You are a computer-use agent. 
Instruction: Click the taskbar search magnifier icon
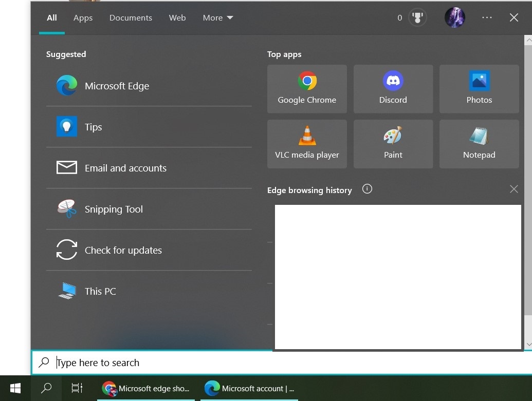pyautogui.click(x=46, y=388)
